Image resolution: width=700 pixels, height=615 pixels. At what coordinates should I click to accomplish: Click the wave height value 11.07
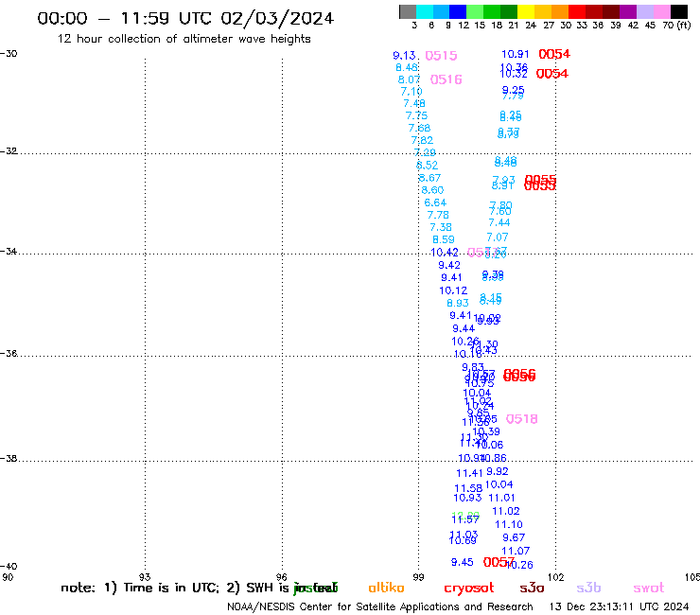[x=516, y=551]
